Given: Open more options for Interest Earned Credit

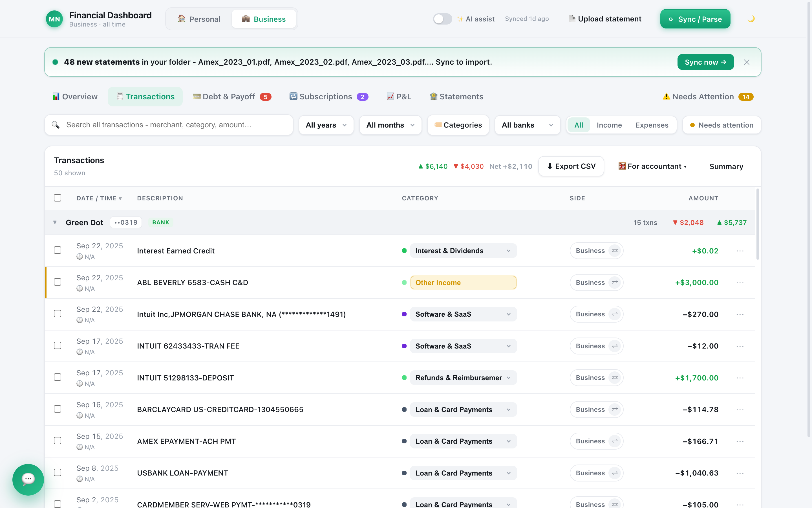Looking at the screenshot, I should click(740, 251).
